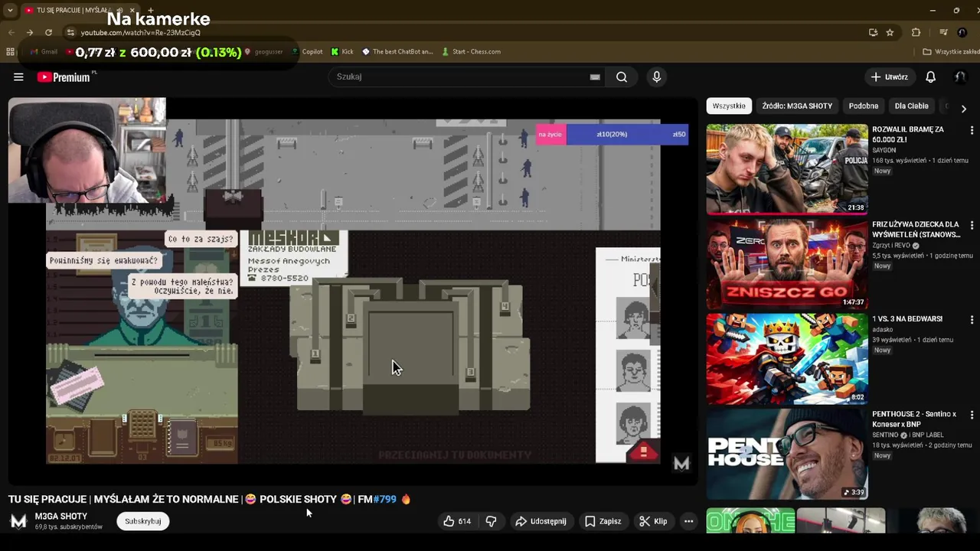Open the M3GA SHOTY channel name

click(x=61, y=517)
